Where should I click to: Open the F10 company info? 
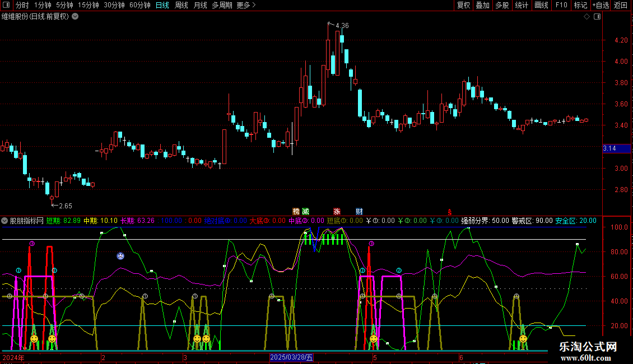click(560, 5)
